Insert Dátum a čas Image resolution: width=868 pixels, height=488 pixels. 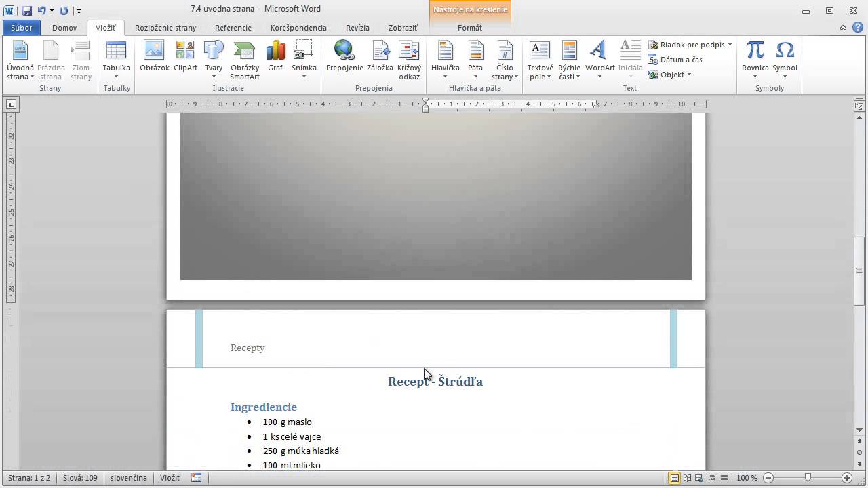tap(675, 60)
